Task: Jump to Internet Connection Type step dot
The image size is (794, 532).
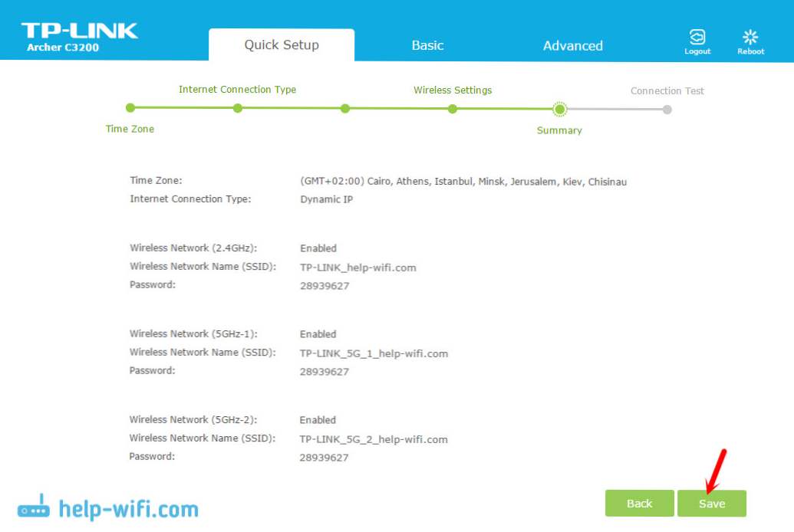Action: (x=238, y=108)
